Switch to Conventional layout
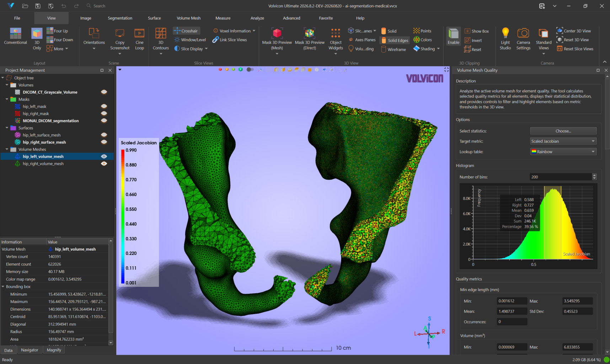 point(15,36)
